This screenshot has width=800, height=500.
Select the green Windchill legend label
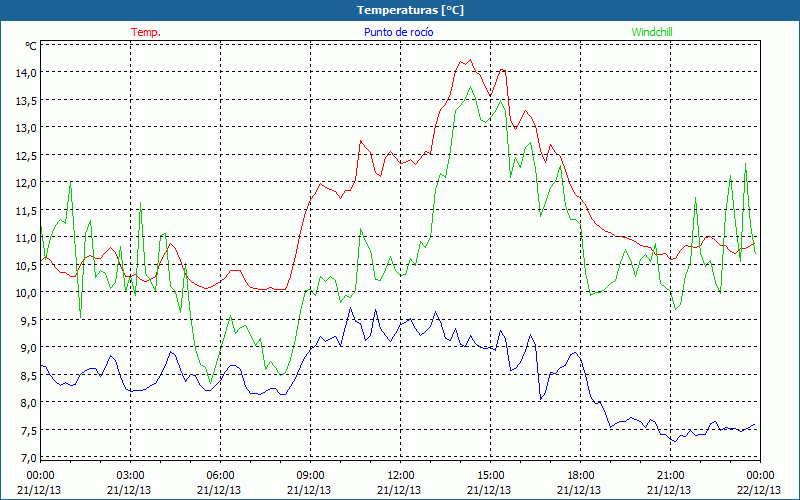[x=652, y=32]
